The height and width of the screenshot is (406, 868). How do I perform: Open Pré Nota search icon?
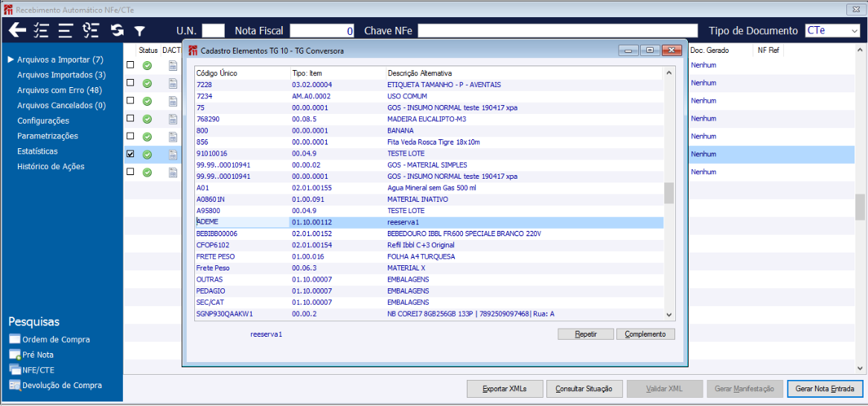tap(15, 355)
